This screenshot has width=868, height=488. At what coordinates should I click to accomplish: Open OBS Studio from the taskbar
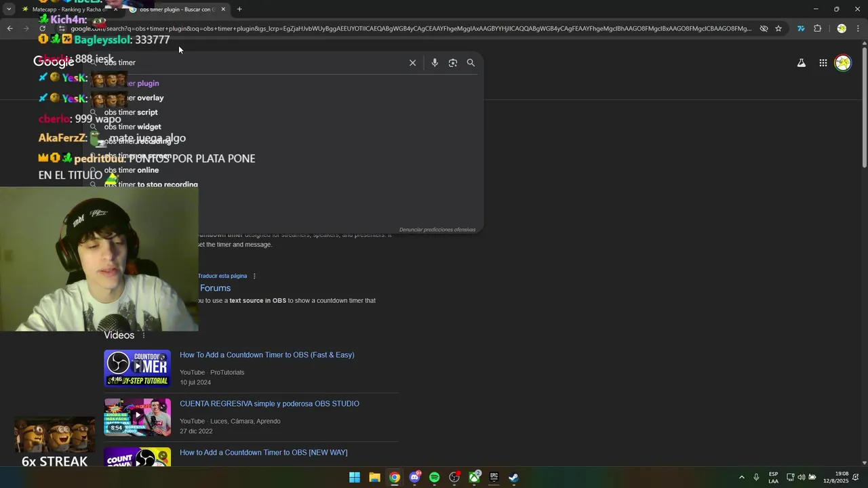[454, 477]
